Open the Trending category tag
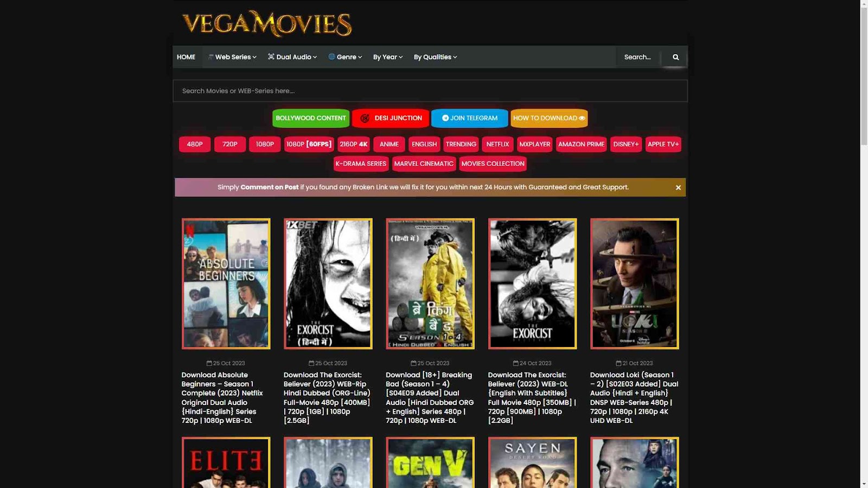The height and width of the screenshot is (488, 868). 461,144
